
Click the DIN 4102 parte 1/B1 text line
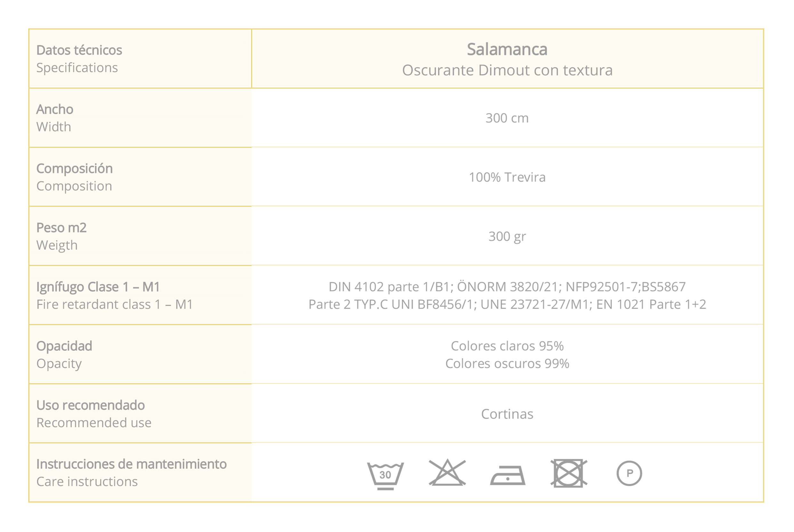tap(507, 287)
